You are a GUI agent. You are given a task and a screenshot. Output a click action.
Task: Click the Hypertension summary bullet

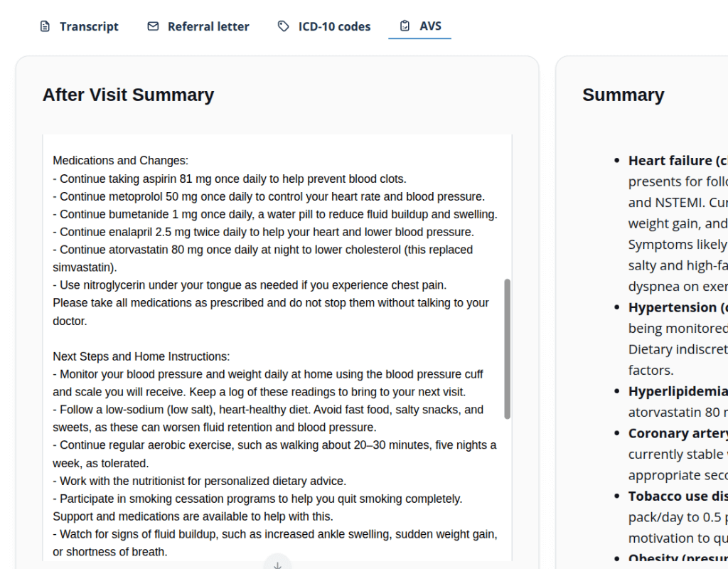pyautogui.click(x=677, y=307)
